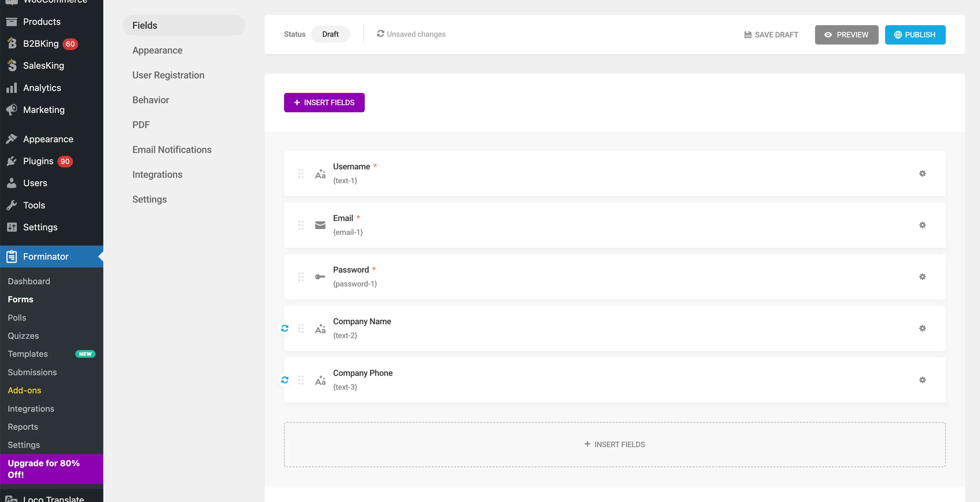Preview the form

click(x=846, y=35)
